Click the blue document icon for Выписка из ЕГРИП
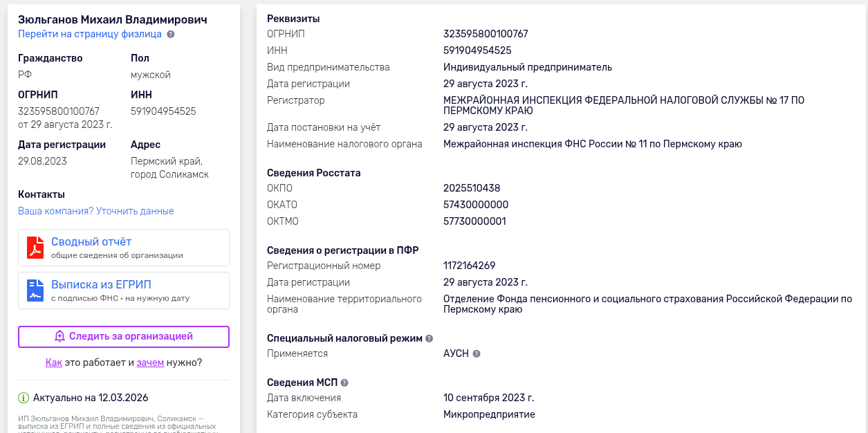 (35, 291)
